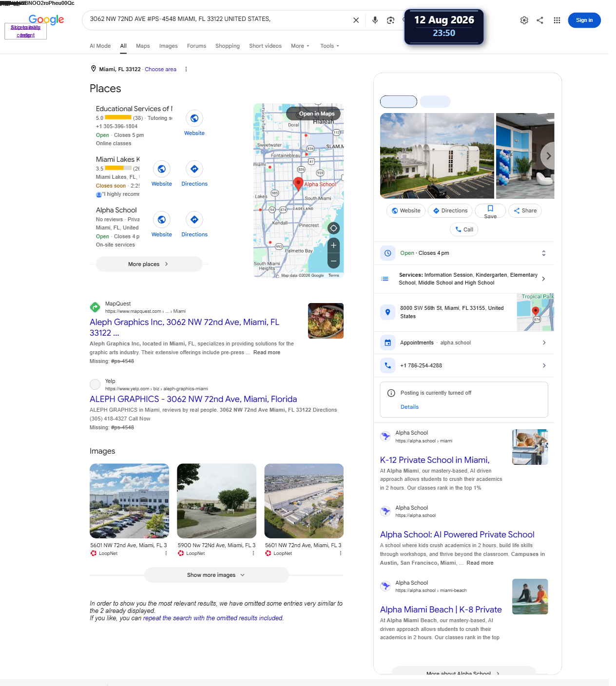
Task: Open location options three-dot menu
Action: tap(186, 69)
